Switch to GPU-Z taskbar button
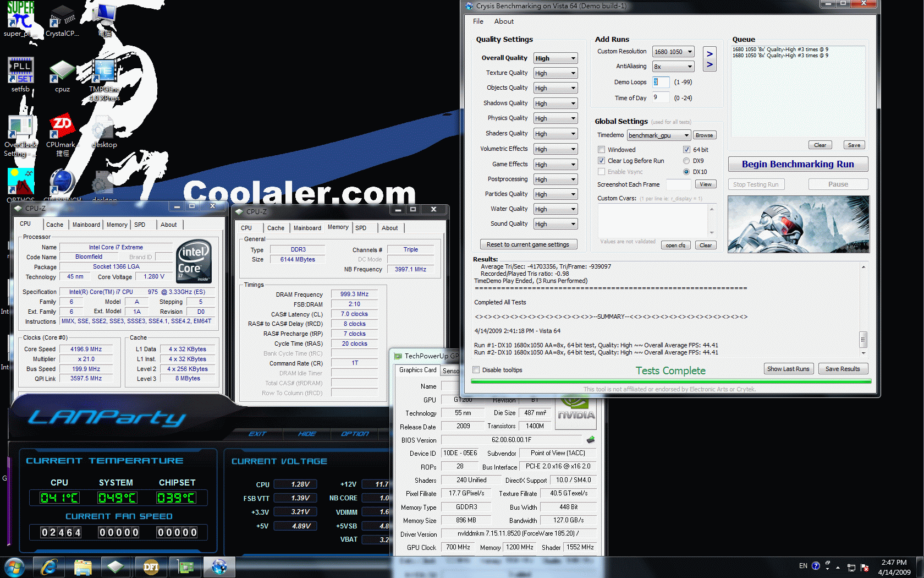This screenshot has height=578, width=924. point(184,566)
